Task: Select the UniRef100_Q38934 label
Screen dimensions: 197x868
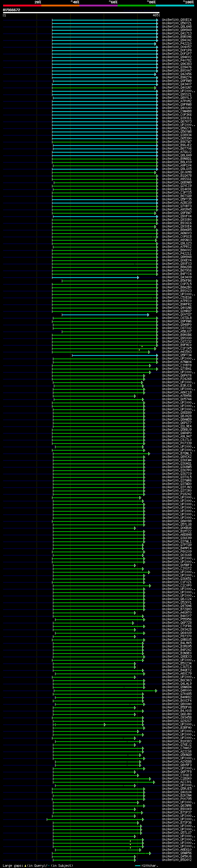Action: [x=176, y=135]
